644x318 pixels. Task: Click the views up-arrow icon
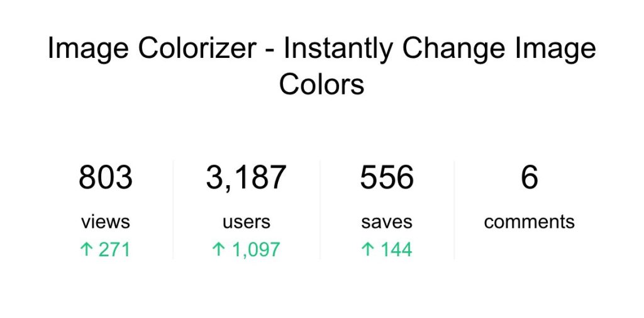[86, 250]
